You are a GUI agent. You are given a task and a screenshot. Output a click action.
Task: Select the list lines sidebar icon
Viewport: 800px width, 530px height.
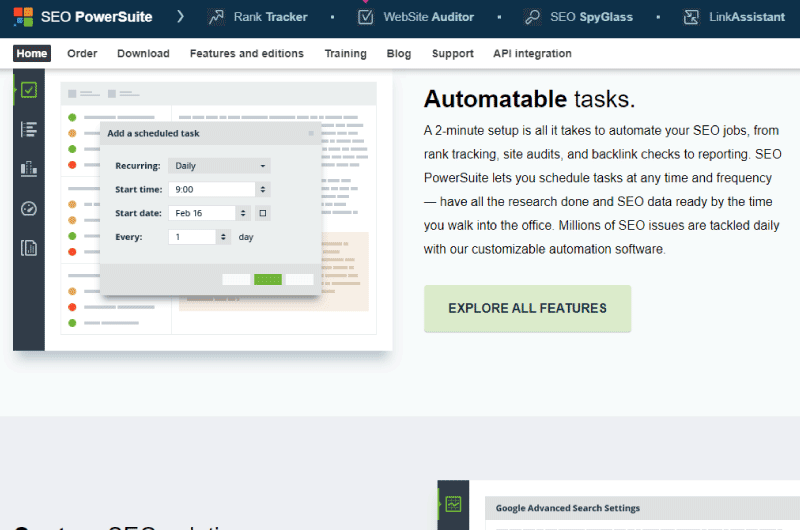29,130
